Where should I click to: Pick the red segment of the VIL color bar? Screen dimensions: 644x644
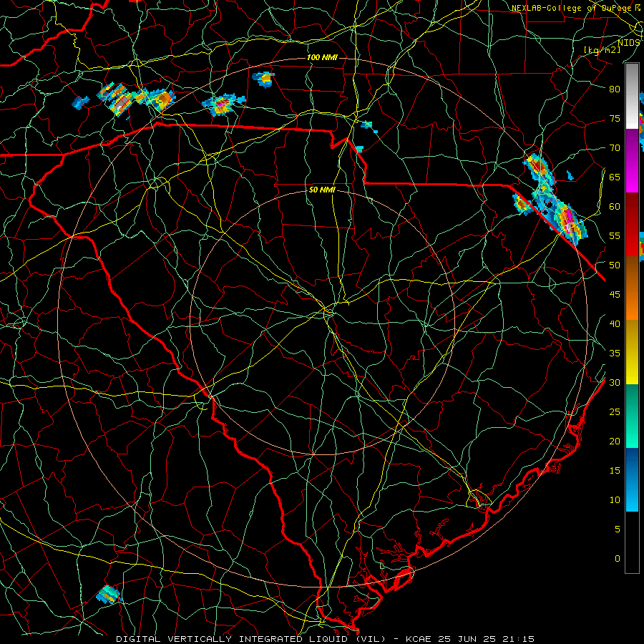pyautogui.click(x=633, y=225)
